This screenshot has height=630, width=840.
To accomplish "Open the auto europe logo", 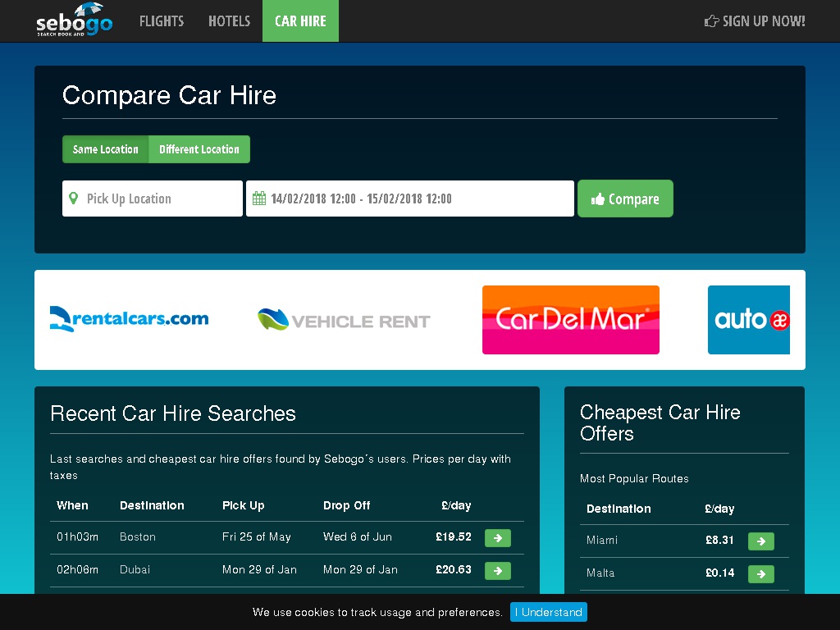I will point(748,320).
